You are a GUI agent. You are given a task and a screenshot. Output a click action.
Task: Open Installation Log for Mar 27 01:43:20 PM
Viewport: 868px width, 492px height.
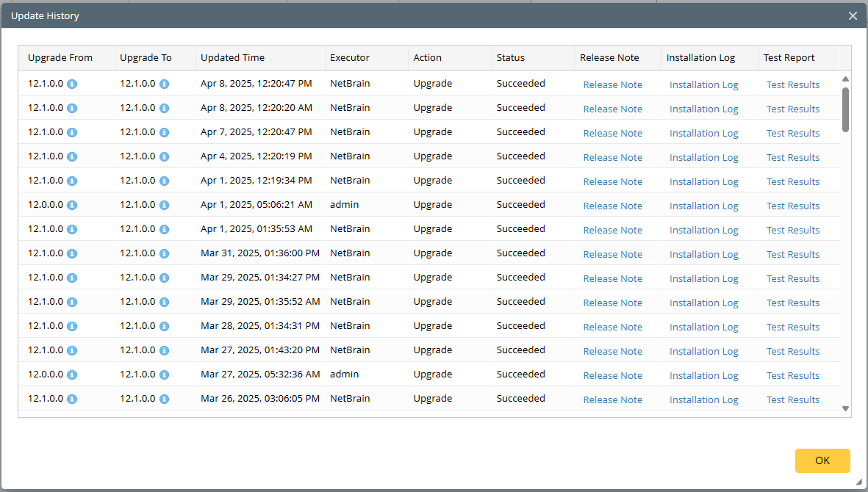click(x=703, y=351)
